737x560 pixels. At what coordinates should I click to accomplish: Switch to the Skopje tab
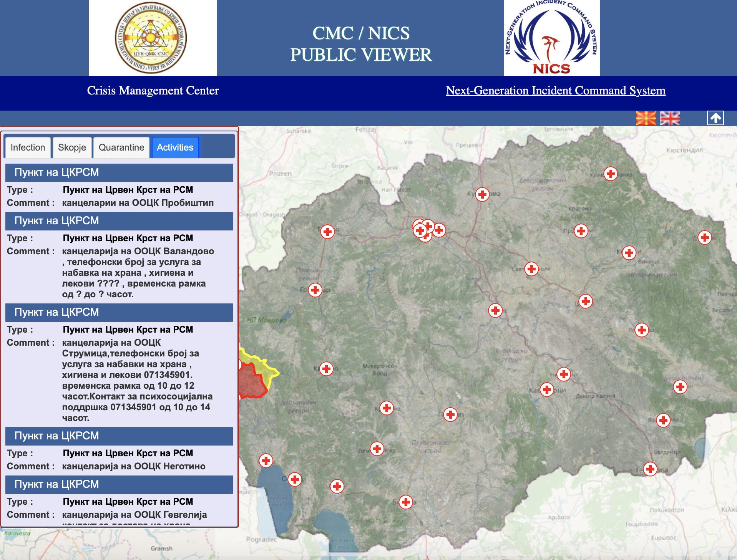[72, 147]
